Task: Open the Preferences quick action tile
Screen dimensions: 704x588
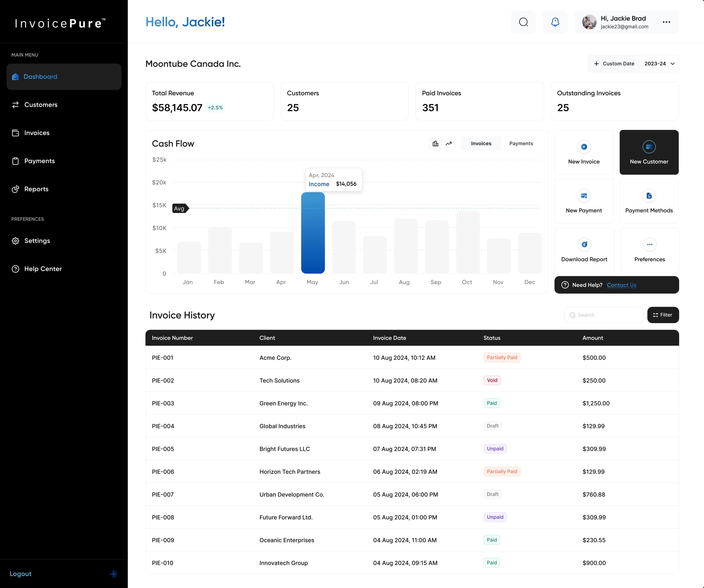Action: (649, 250)
